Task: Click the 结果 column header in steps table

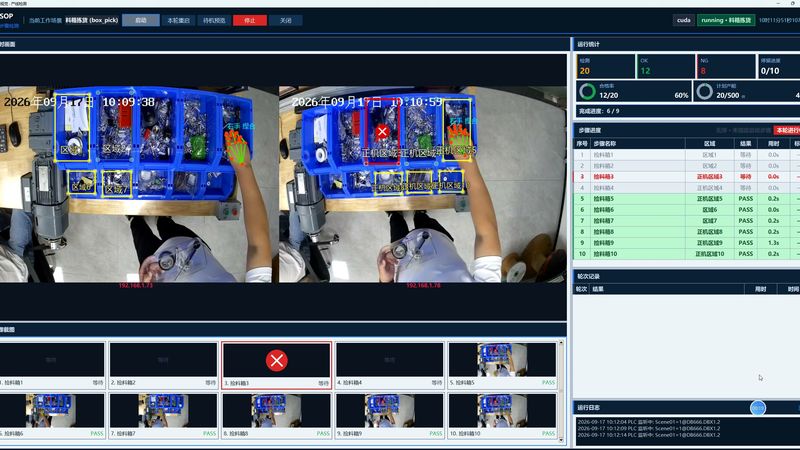Action: [x=745, y=144]
